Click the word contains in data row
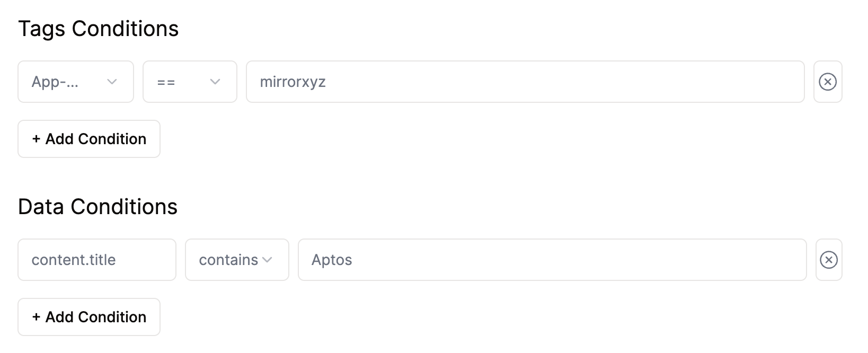This screenshot has width=868, height=353. point(228,260)
